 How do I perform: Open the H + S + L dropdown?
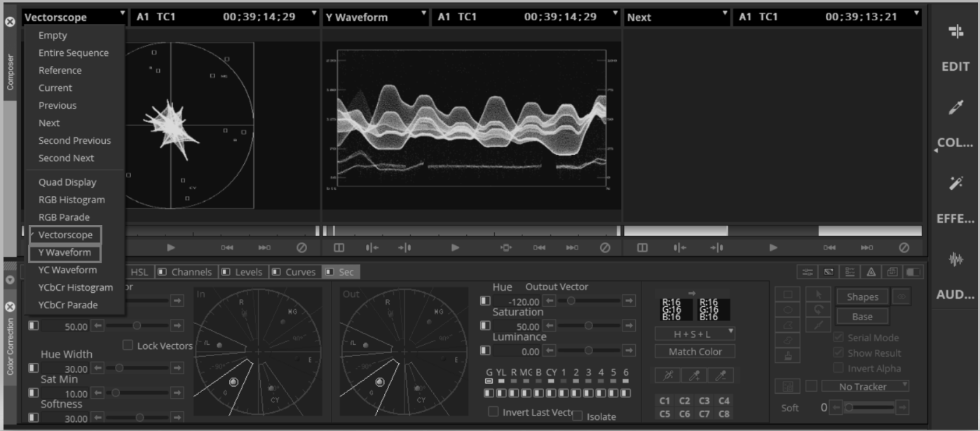click(x=695, y=334)
